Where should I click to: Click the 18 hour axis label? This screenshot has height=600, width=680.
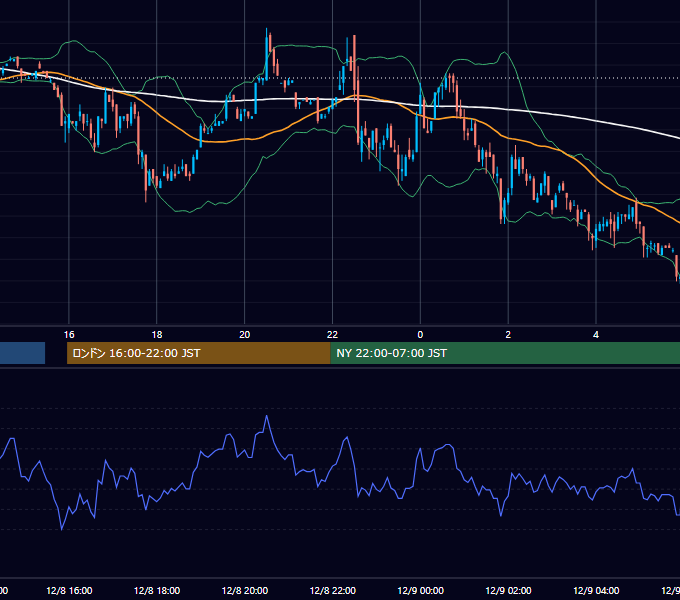tap(157, 335)
